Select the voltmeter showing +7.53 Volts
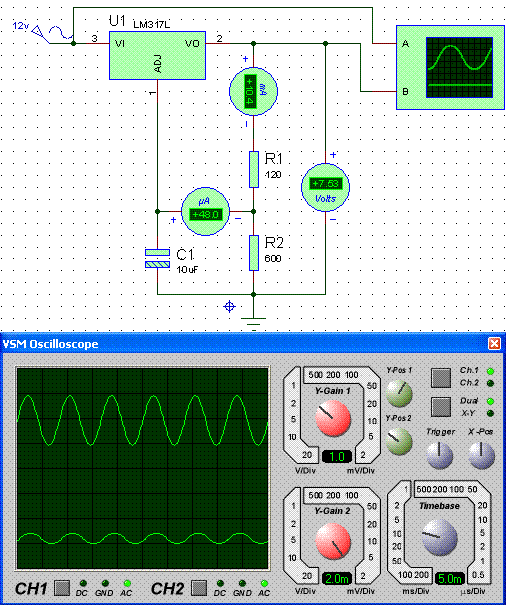This screenshot has height=605, width=508. pyautogui.click(x=325, y=187)
